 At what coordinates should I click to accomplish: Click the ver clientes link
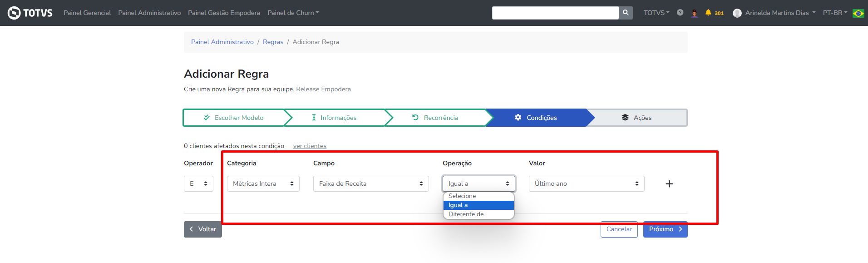(x=310, y=146)
